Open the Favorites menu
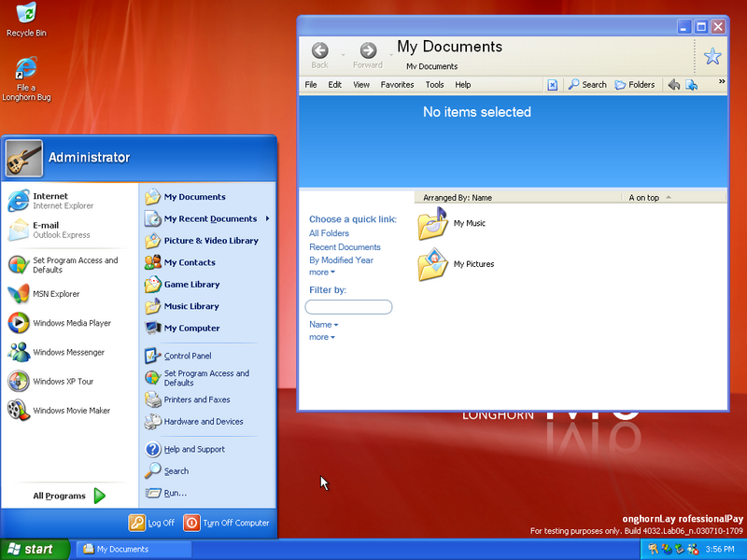This screenshot has width=747, height=560. (397, 84)
